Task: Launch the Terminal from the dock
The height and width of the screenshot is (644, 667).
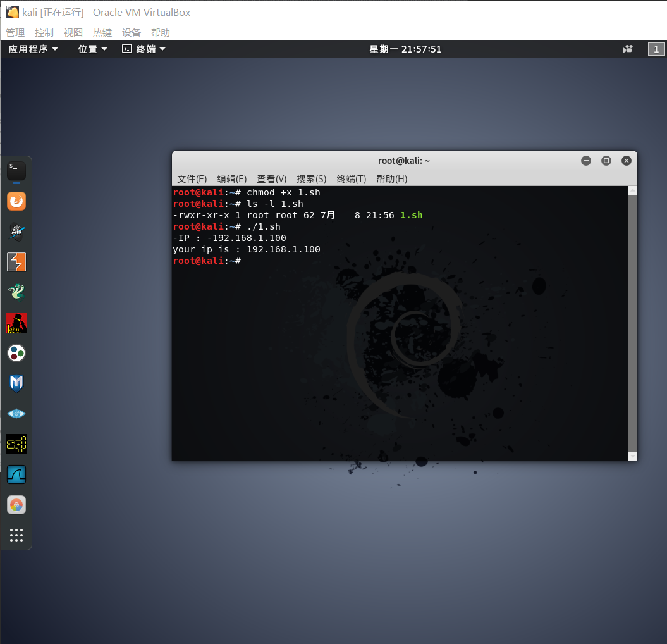Action: [x=16, y=171]
